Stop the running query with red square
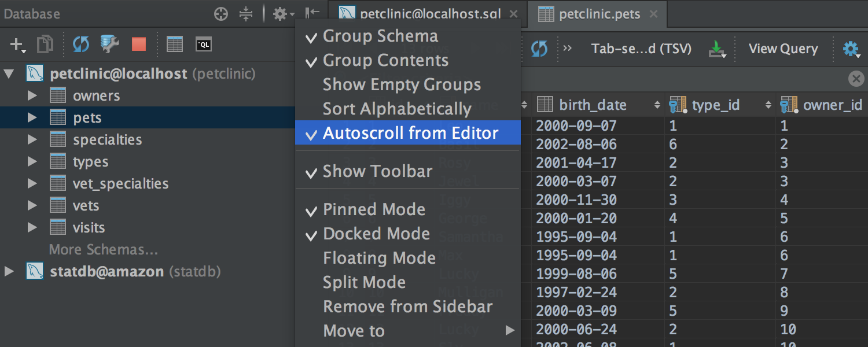This screenshot has width=868, height=347. (138, 45)
